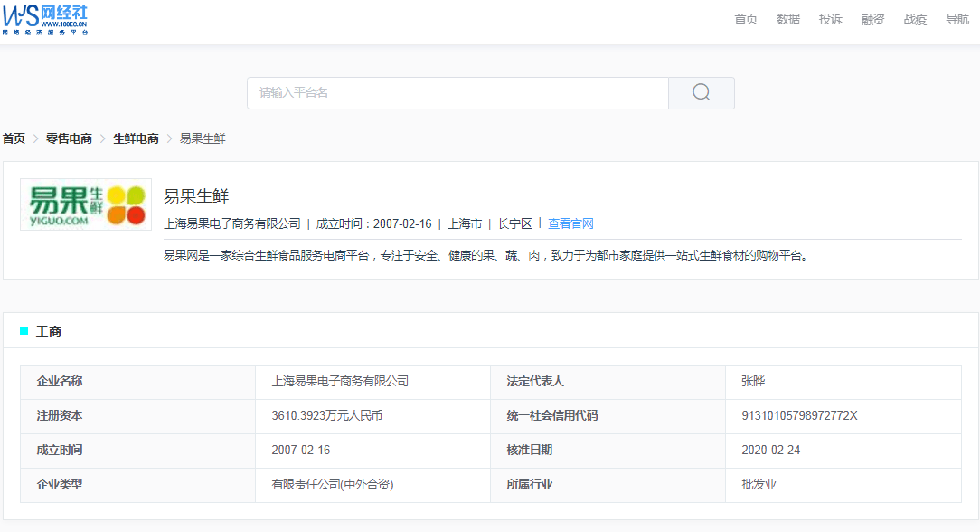Open 战疫 in the top navigation

[x=915, y=19]
